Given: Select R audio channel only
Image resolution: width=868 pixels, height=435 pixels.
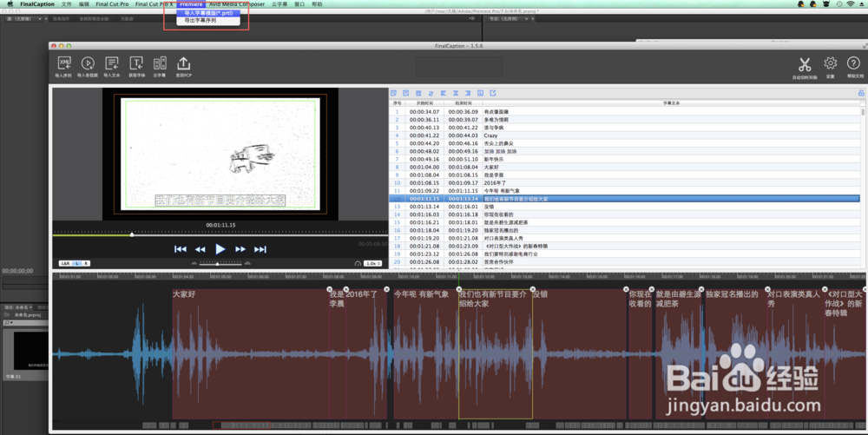Looking at the screenshot, I should coord(86,263).
